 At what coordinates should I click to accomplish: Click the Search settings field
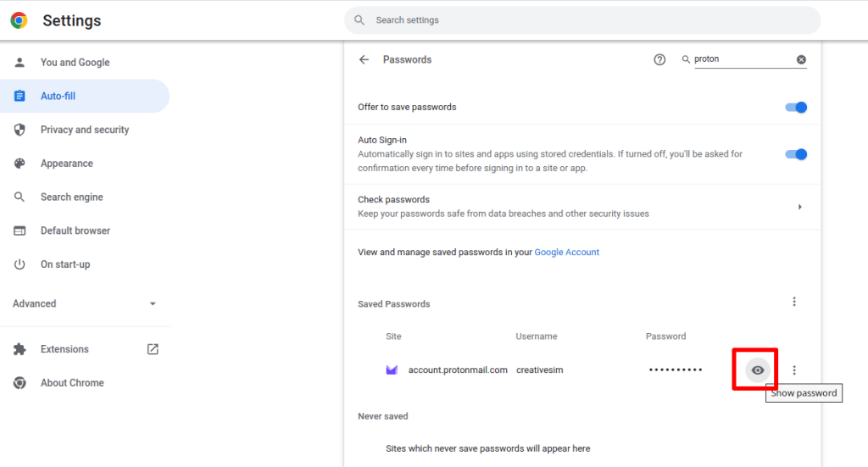585,20
